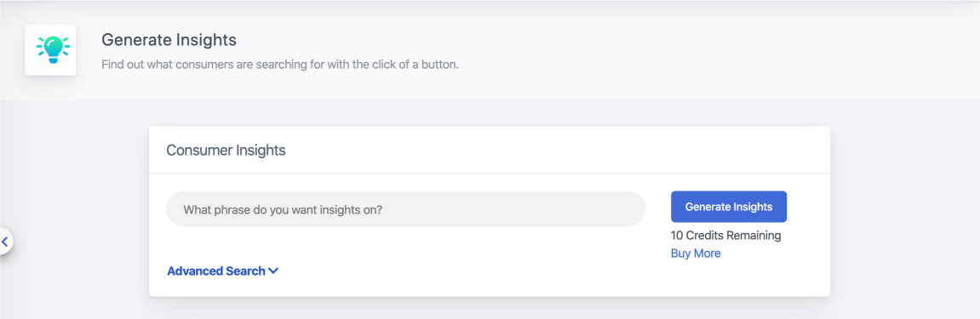The height and width of the screenshot is (319, 980).
Task: Click the white tile surrounding the lightbulb
Action: [x=50, y=50]
